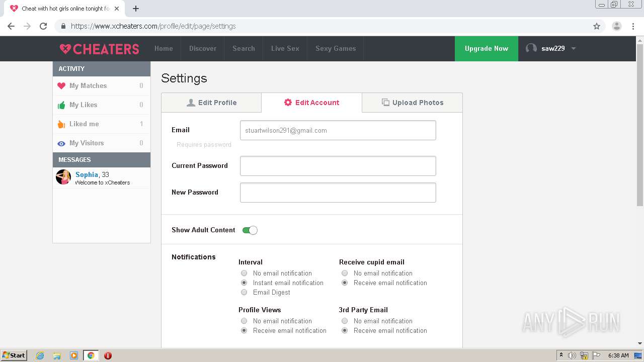
Task: Click the page vertical scrollbar
Action: [x=640, y=125]
